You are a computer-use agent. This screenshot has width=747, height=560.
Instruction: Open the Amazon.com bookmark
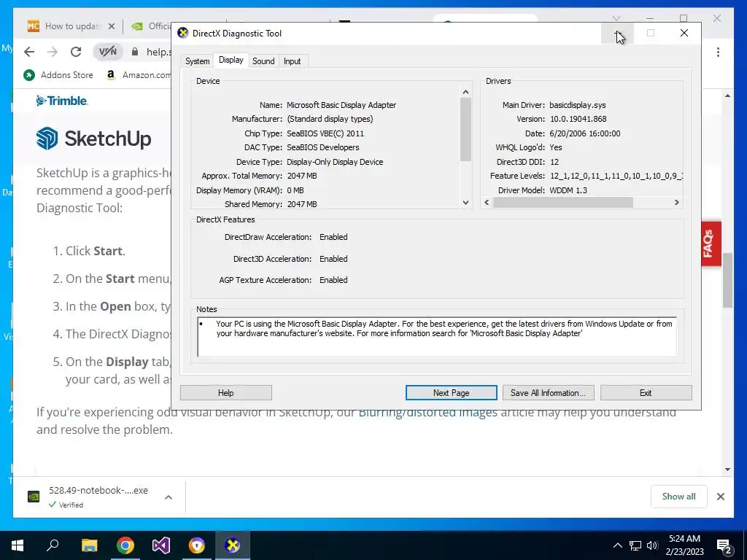point(139,75)
